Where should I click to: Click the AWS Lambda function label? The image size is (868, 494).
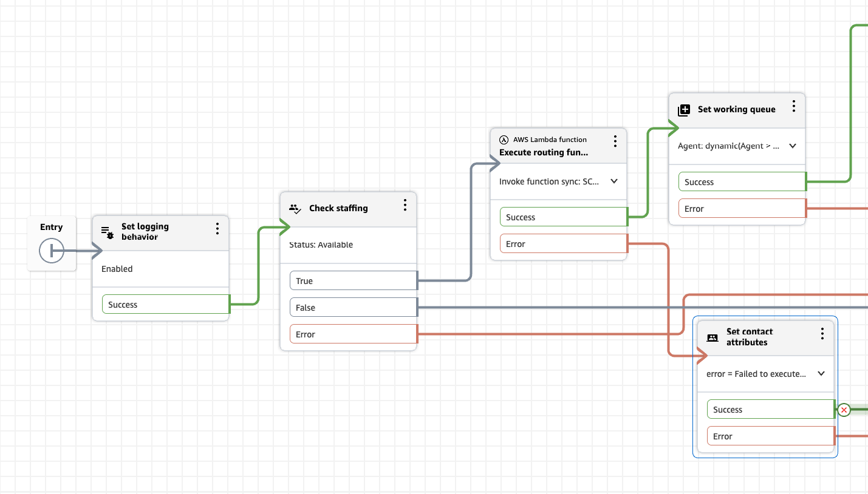pos(550,140)
